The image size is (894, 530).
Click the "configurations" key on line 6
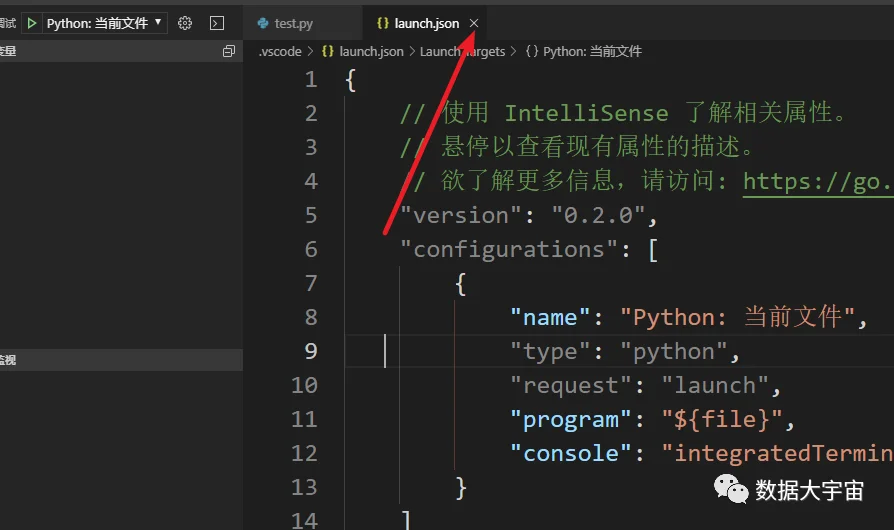(509, 250)
